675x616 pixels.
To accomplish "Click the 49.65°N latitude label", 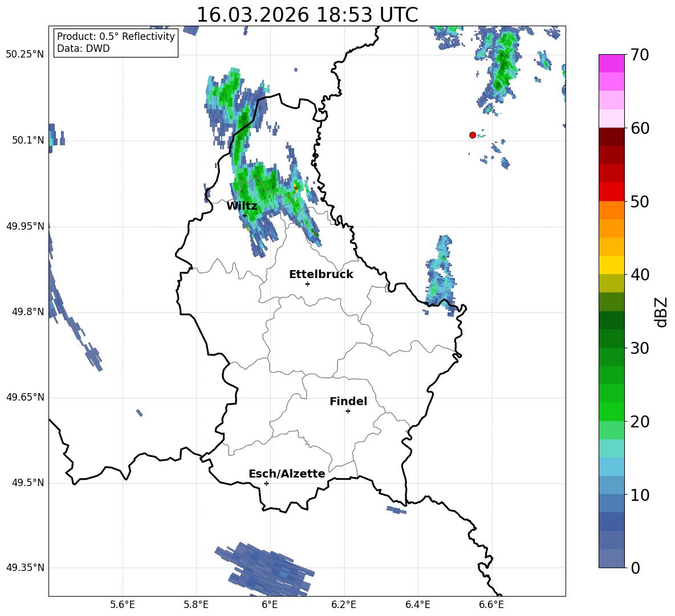I will pos(25,397).
